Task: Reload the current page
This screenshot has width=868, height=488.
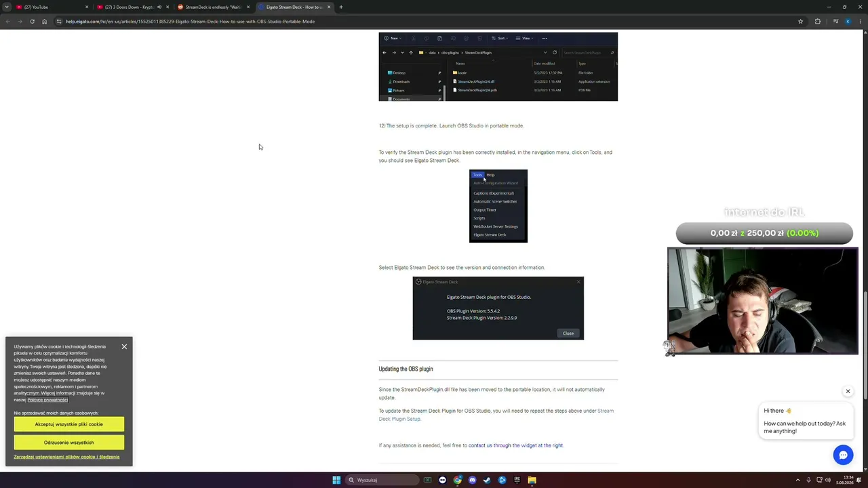Action: tap(32, 21)
